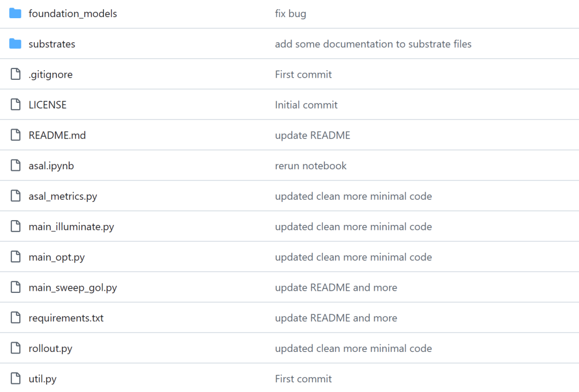The width and height of the screenshot is (579, 392).
Task: Click the file icon beside .gitignore
Action: click(16, 74)
